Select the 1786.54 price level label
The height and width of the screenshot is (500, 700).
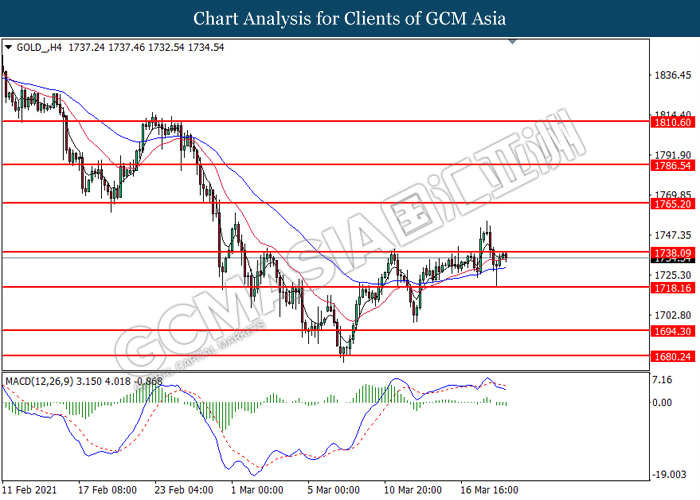pos(672,166)
